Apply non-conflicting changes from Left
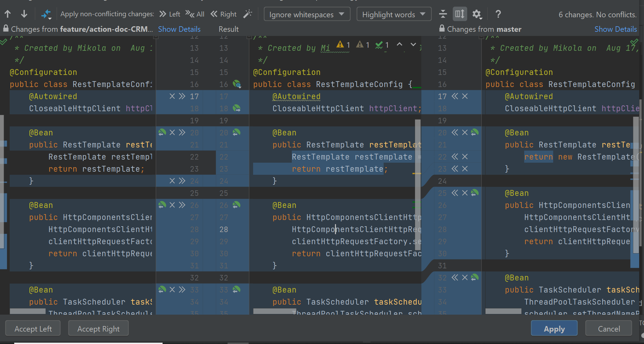This screenshot has width=644, height=344. [169, 14]
